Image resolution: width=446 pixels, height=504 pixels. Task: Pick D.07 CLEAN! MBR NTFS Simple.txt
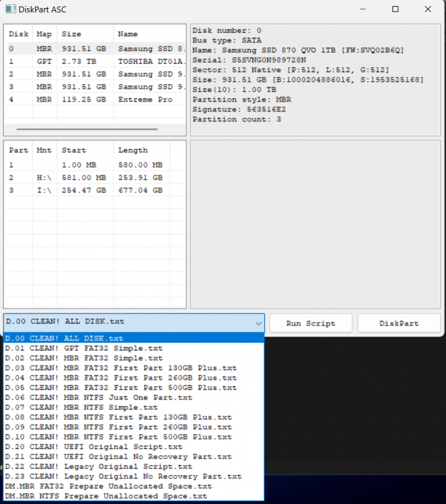click(x=134, y=407)
